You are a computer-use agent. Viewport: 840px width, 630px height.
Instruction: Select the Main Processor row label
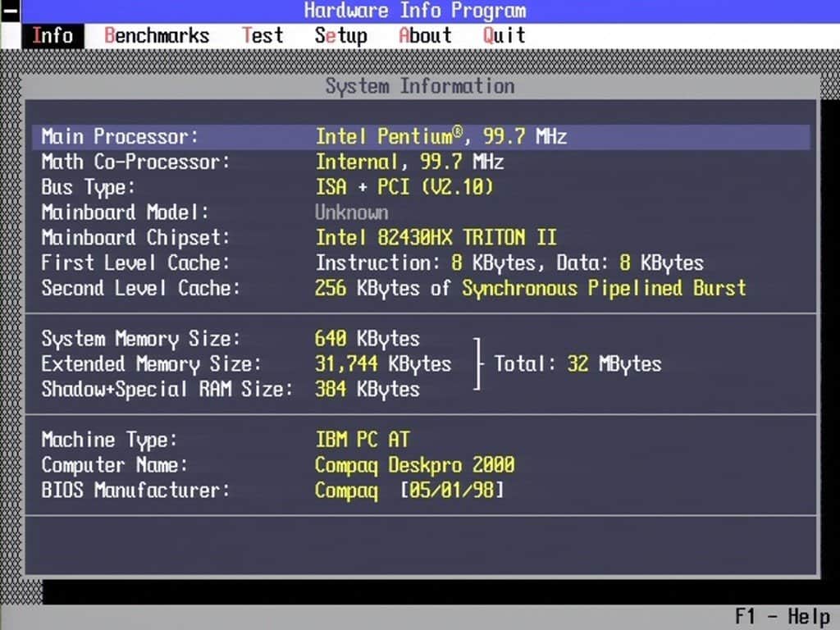(120, 137)
